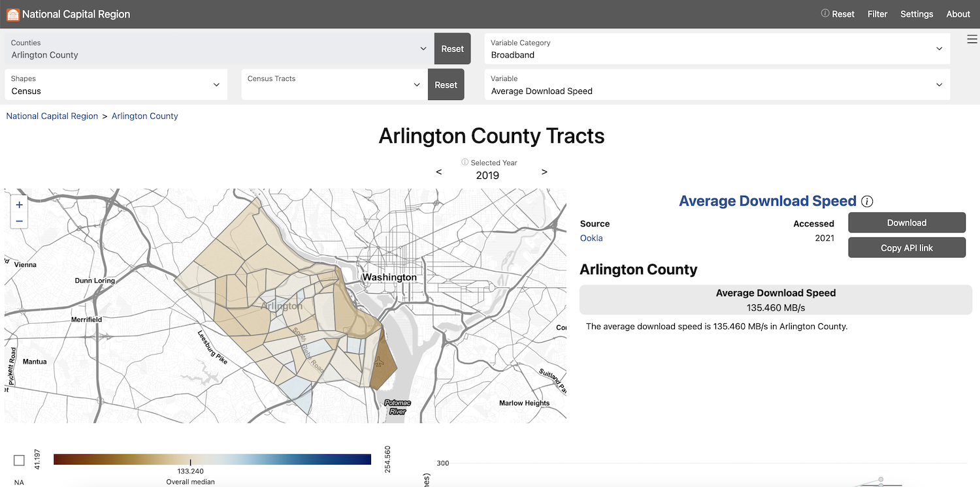Toggle the NA checkbox in legend

coord(19,460)
